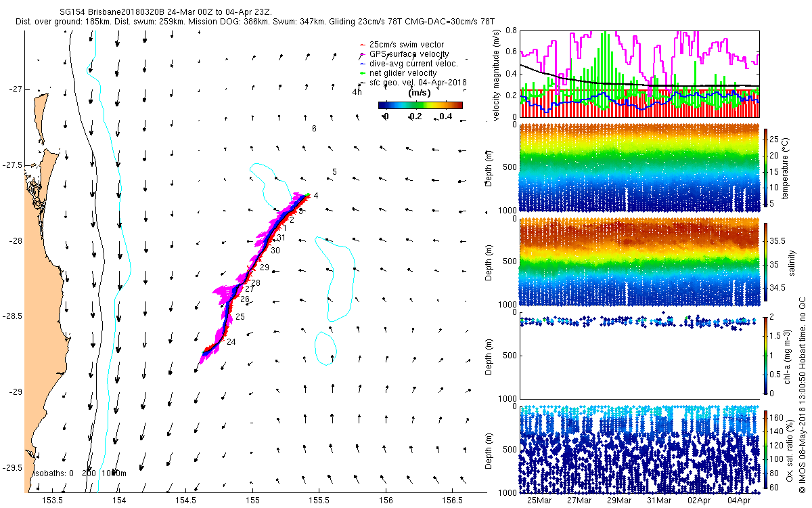Click the temperature depth-section plot
The width and height of the screenshot is (812, 508).
(639, 168)
